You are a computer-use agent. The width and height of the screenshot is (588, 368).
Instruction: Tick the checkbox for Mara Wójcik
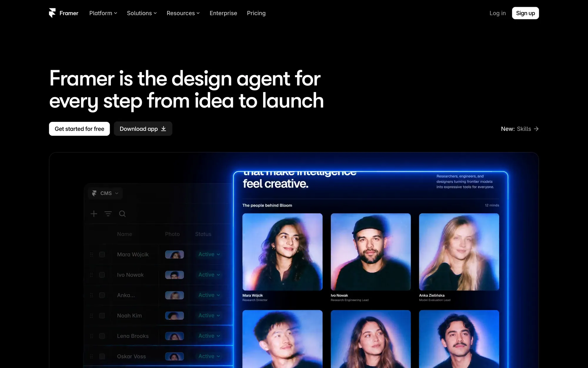tap(102, 254)
